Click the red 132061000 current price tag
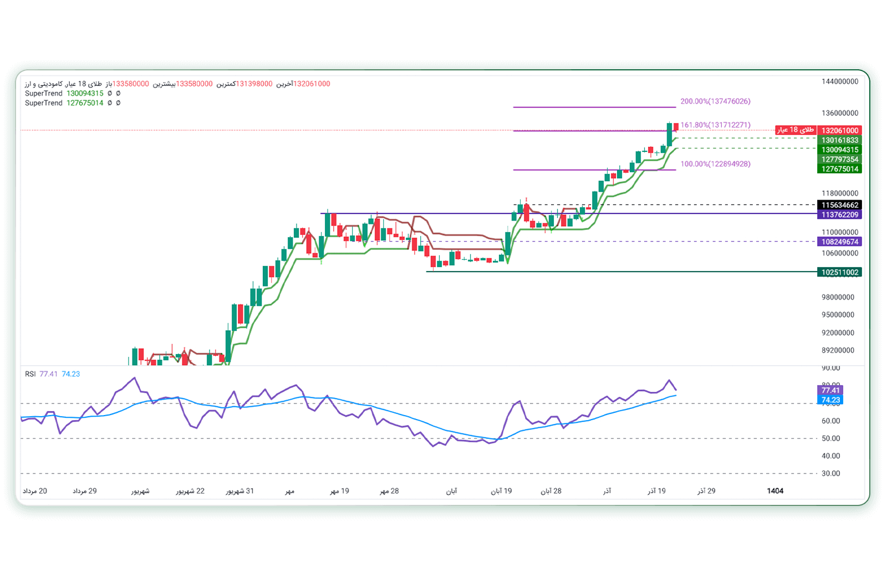The height and width of the screenshot is (588, 887). (x=839, y=131)
